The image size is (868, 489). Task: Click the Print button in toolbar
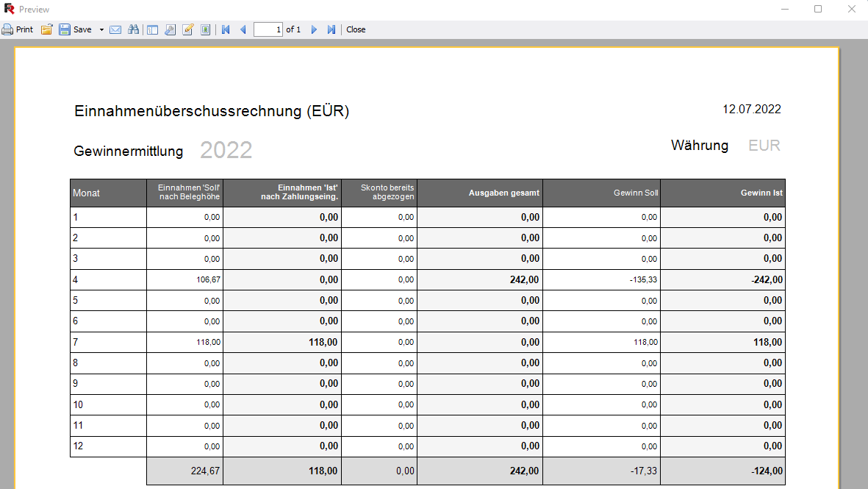[18, 29]
